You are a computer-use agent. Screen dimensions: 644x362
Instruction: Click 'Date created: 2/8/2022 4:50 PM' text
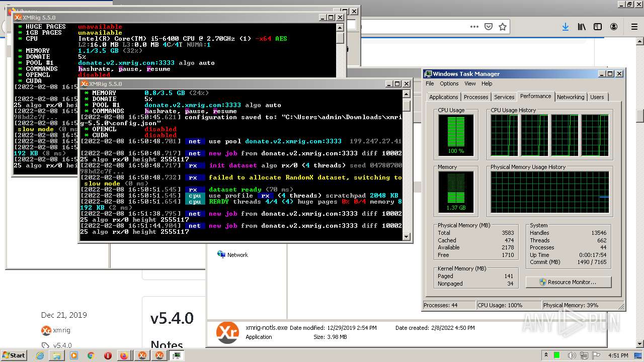(435, 328)
